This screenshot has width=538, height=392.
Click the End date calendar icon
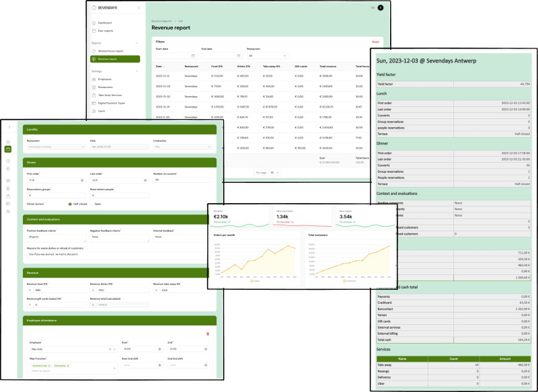click(x=238, y=55)
